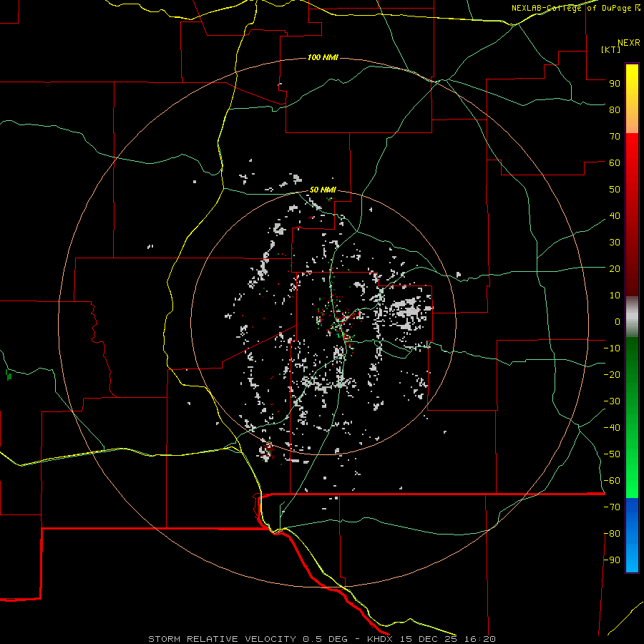Pick the "-80" scale label

point(612,534)
